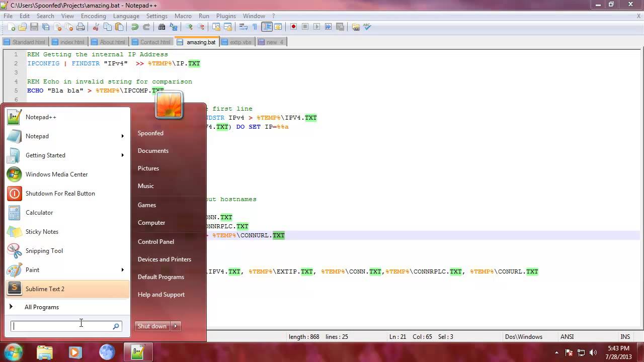This screenshot has height=362, width=644.
Task: Click the taskbar clock showing 5:43 PM
Action: click(x=618, y=352)
